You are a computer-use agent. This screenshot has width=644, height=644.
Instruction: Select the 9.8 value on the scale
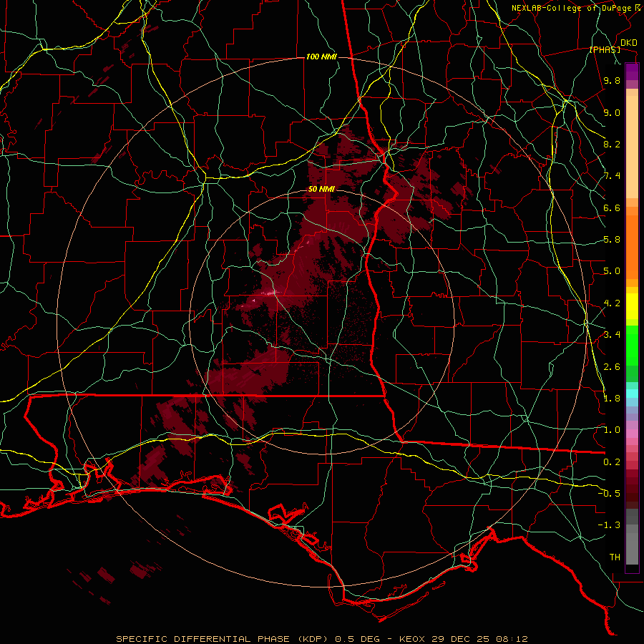[612, 80]
